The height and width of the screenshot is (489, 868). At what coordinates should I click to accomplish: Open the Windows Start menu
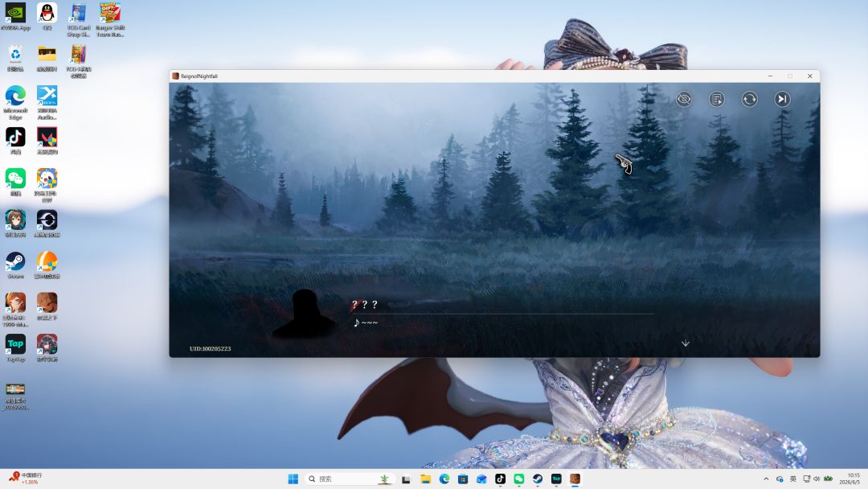point(293,479)
